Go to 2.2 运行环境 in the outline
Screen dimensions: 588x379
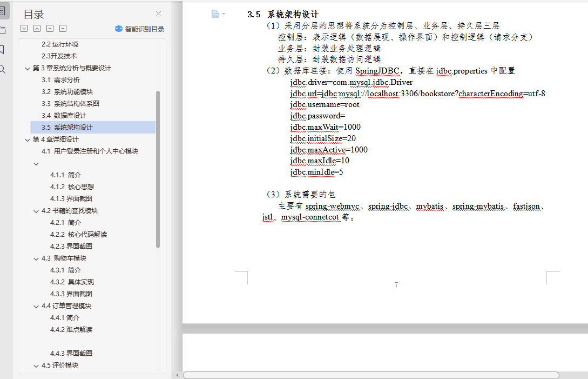pos(60,44)
